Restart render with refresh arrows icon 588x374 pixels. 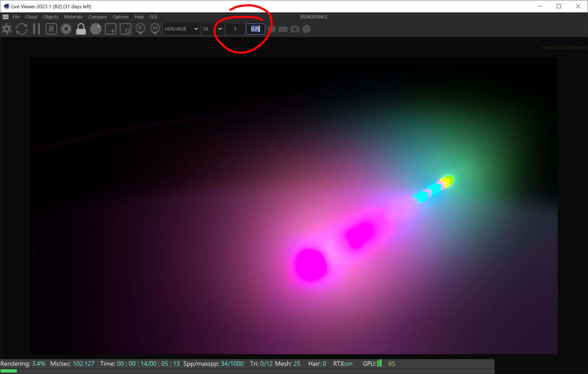tap(22, 29)
